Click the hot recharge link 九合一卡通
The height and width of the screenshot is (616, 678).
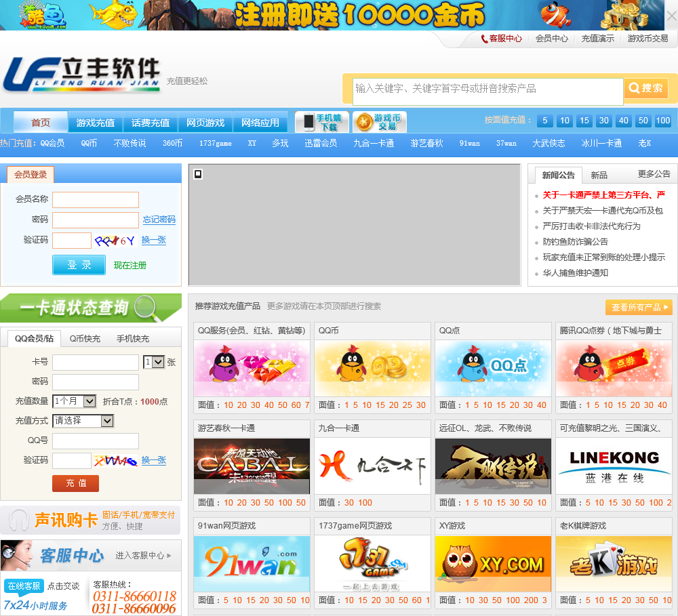(x=374, y=143)
